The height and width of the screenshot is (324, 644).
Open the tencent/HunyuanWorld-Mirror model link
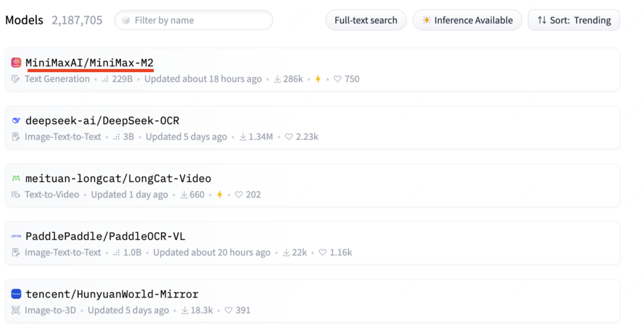coord(112,294)
